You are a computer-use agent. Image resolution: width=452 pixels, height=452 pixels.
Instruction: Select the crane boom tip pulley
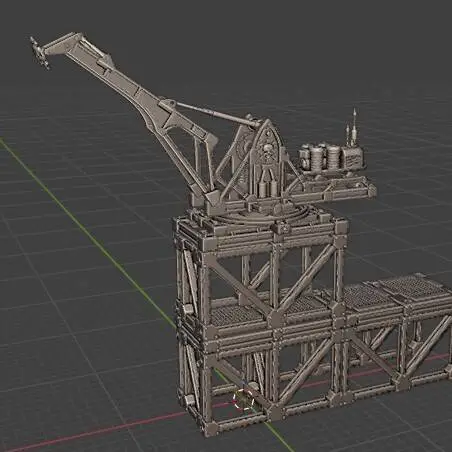[x=39, y=53]
